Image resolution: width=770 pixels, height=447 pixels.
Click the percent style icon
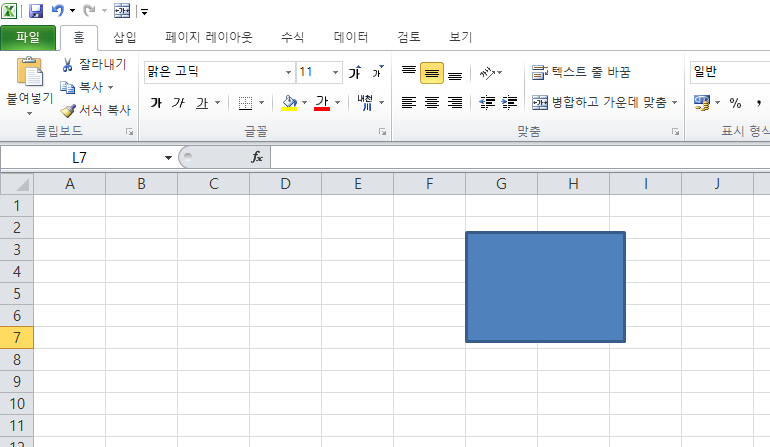735,103
